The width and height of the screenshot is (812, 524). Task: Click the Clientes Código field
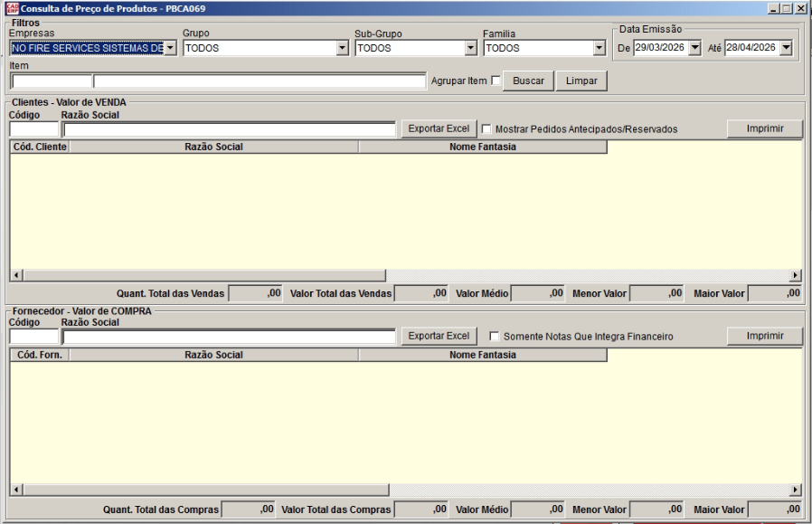click(34, 129)
